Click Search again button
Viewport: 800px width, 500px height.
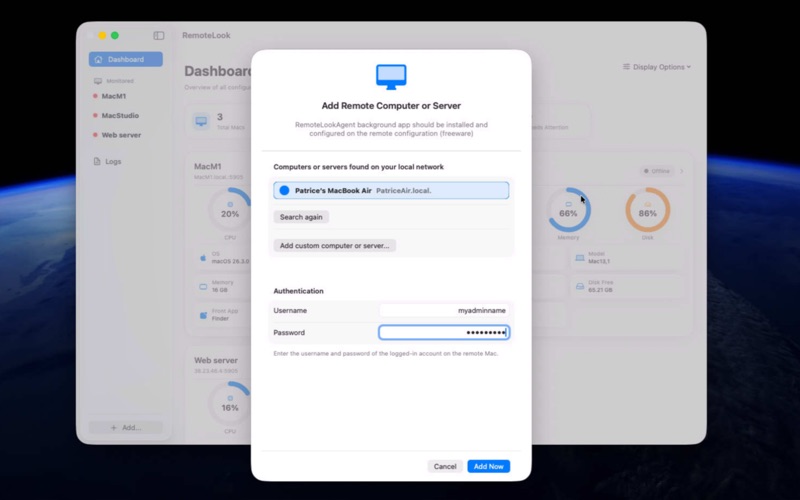click(301, 217)
